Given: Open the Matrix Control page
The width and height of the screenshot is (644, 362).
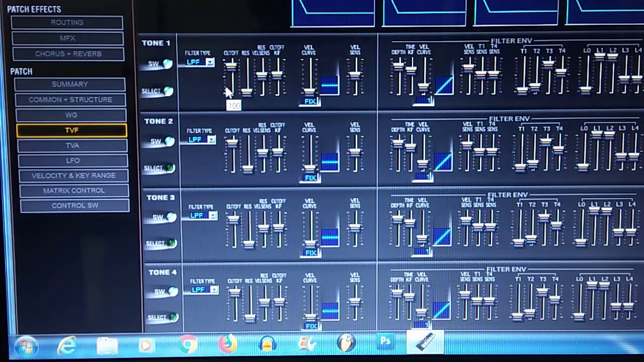Looking at the screenshot, I should click(x=74, y=191).
